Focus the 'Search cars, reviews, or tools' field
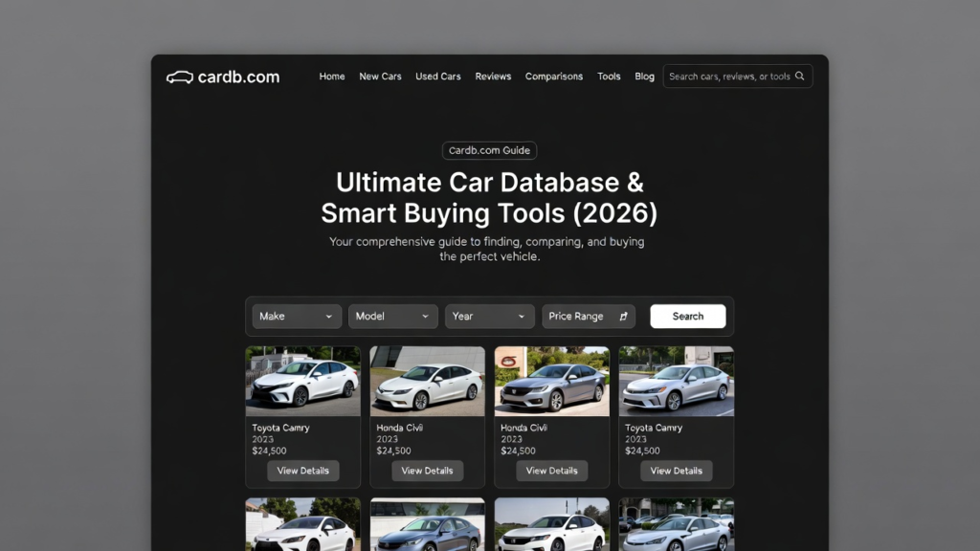The image size is (980, 551). [x=729, y=77]
